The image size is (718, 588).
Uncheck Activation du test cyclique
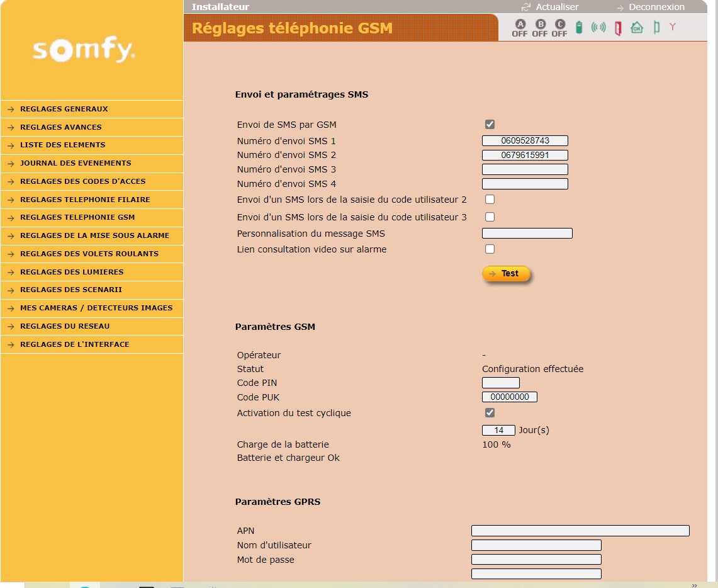(490, 413)
